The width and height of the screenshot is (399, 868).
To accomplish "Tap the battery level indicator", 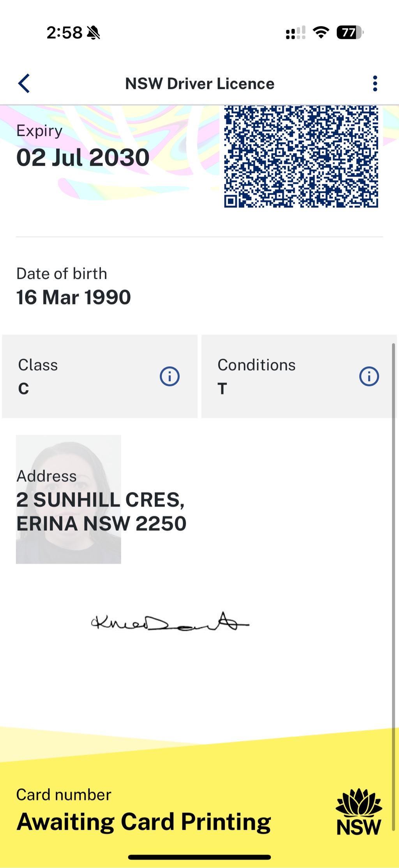I will [350, 32].
